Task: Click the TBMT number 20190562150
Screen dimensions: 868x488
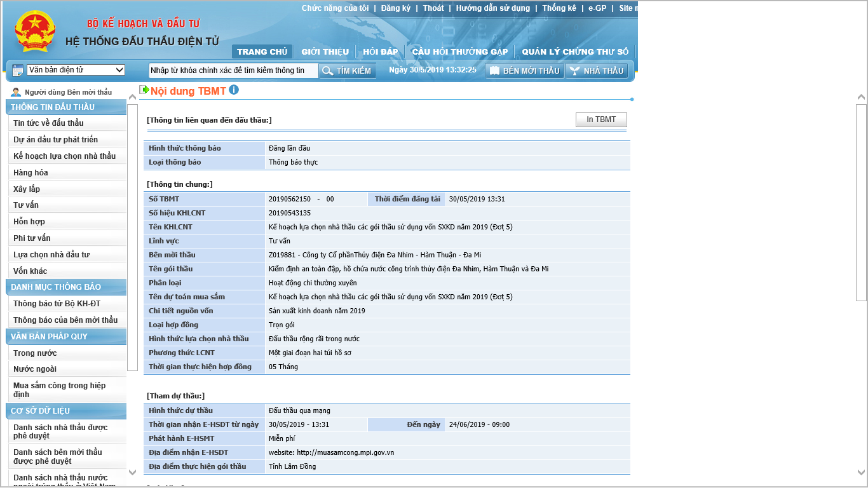Action: 290,200
